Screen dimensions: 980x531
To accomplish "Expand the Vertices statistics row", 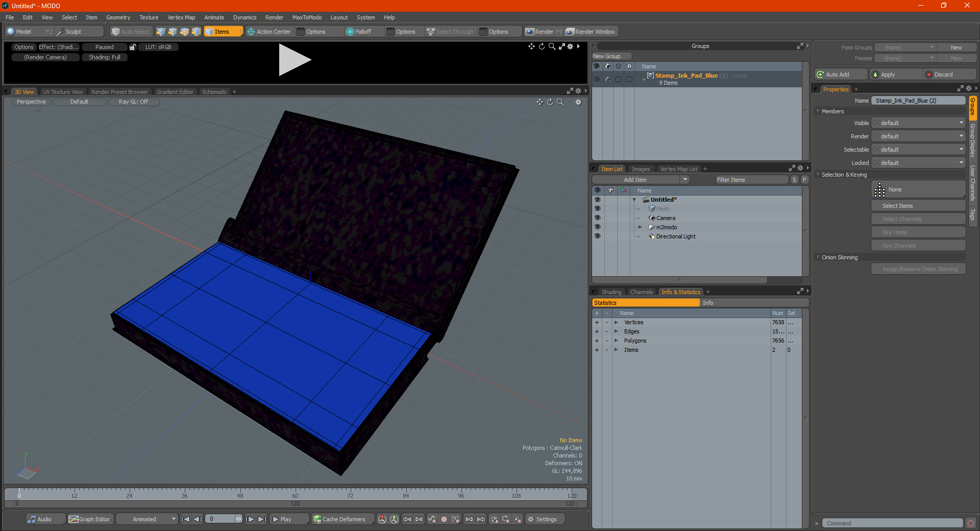I will 616,322.
